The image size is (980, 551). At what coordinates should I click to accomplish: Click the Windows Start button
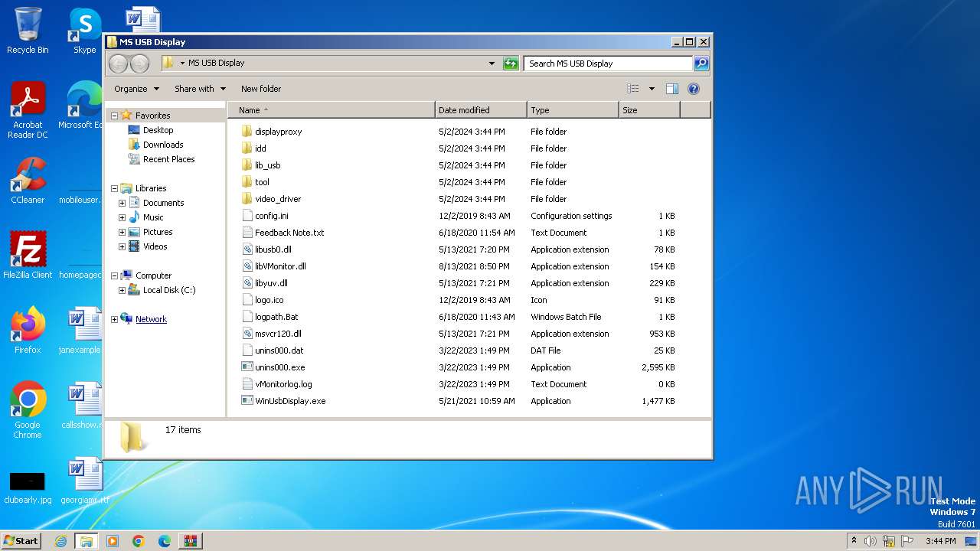(x=21, y=540)
